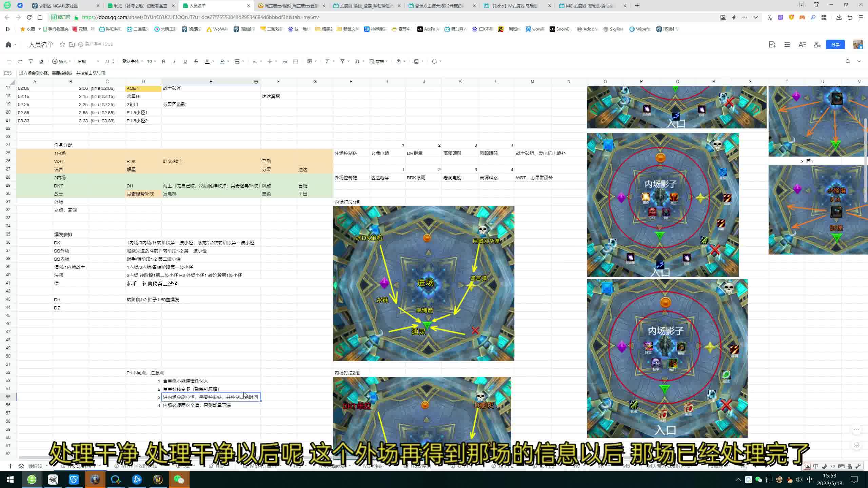Click the 收藏 bookmarks star button

click(28, 29)
